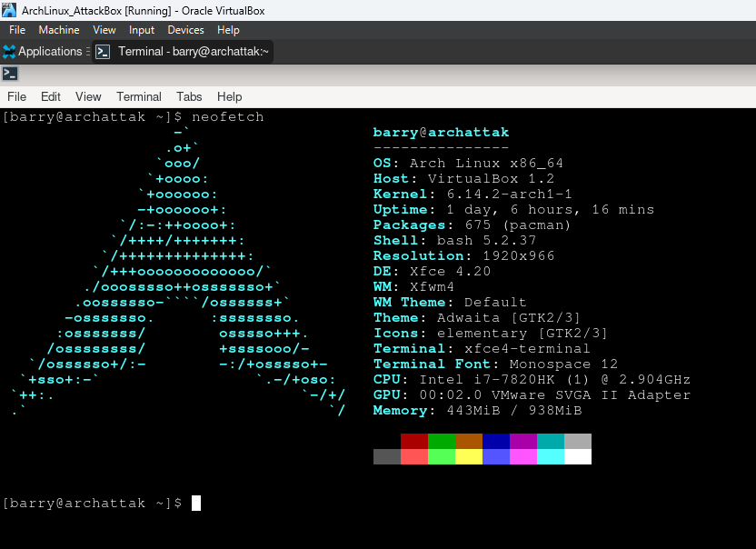Open the VirtualBox Devices menu

tap(185, 30)
